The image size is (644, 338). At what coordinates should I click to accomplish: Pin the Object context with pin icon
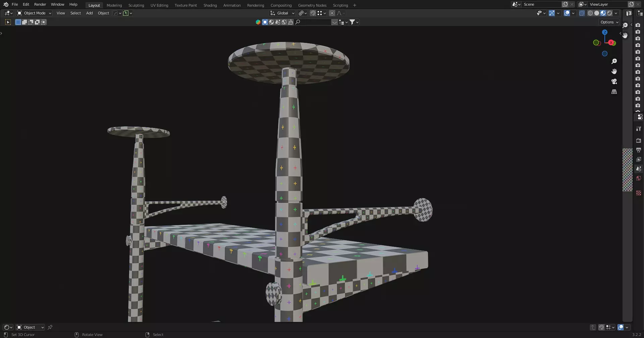coord(50,327)
